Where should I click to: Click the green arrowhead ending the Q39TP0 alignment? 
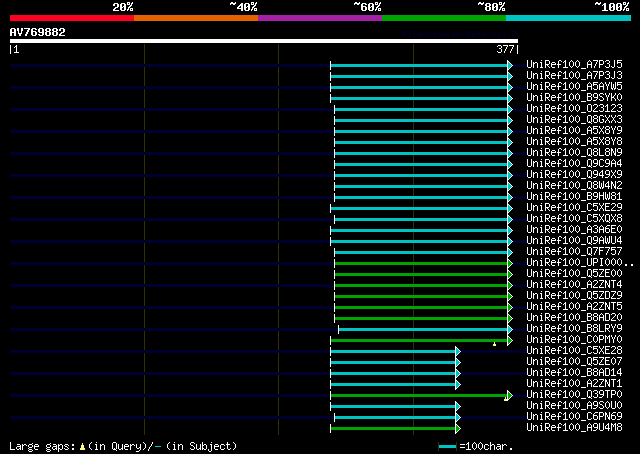[x=510, y=395]
